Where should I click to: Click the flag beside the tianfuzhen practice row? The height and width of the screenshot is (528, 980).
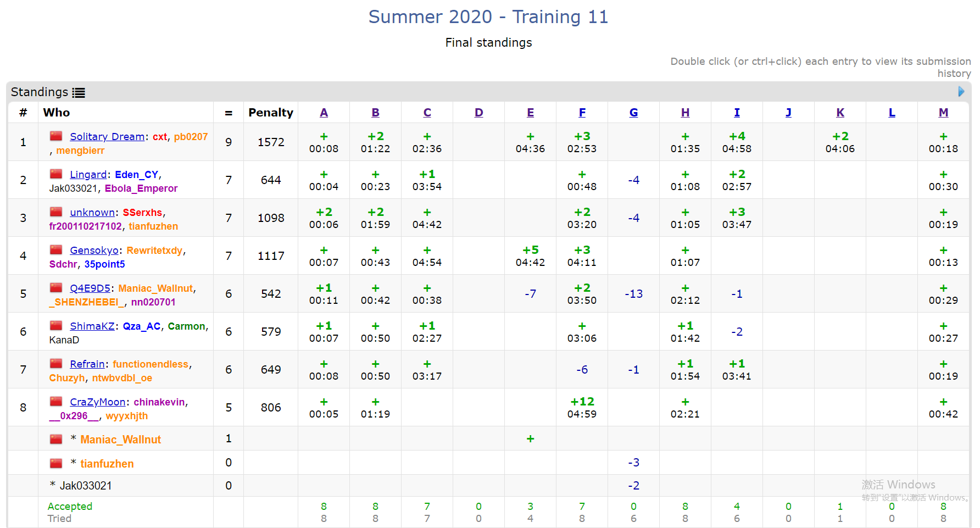[56, 463]
